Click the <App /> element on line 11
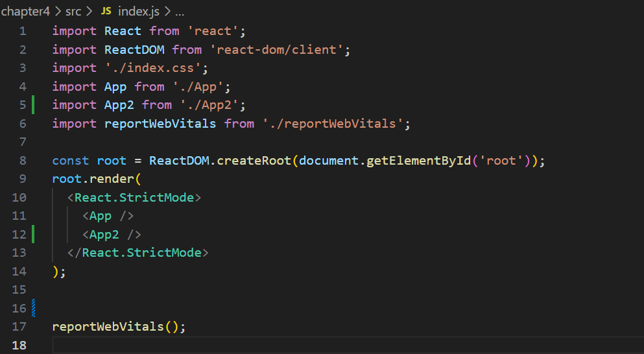 pyautogui.click(x=108, y=216)
